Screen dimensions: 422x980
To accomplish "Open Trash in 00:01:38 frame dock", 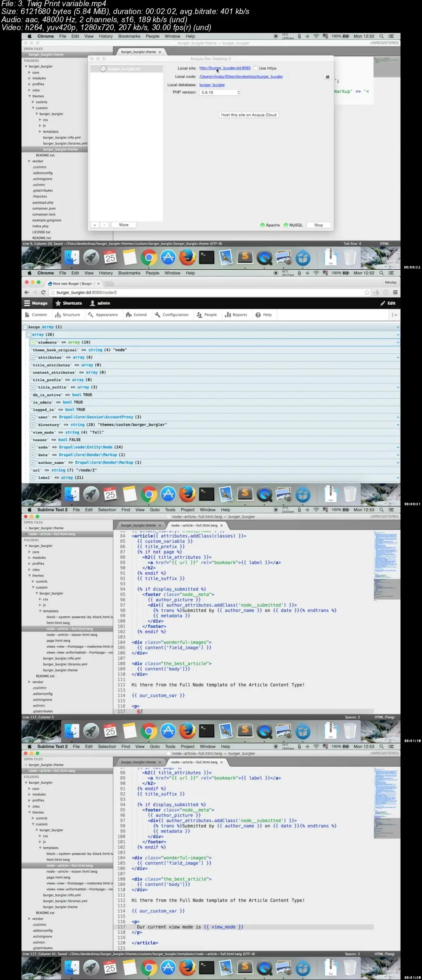I will coord(350,968).
